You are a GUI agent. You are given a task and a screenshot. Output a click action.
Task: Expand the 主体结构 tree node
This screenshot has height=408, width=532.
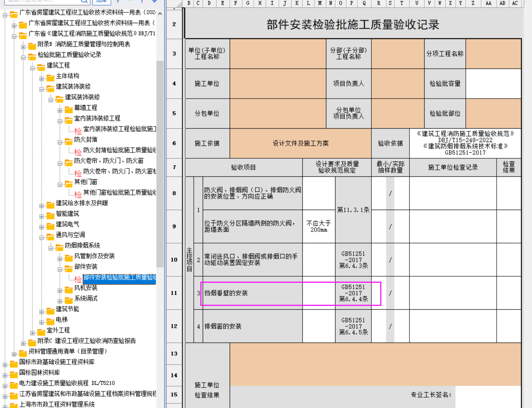point(42,79)
